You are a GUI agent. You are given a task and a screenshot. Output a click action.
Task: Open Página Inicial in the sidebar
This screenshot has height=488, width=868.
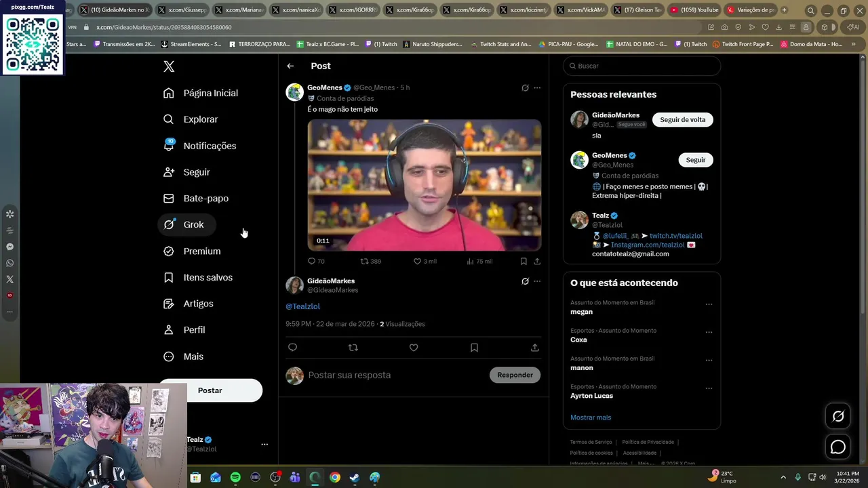click(x=201, y=93)
